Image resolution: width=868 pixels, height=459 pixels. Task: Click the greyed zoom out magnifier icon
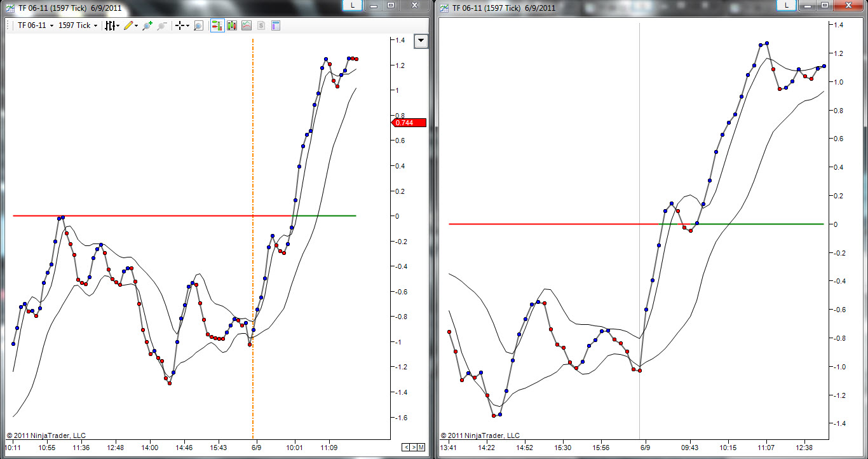tap(161, 25)
